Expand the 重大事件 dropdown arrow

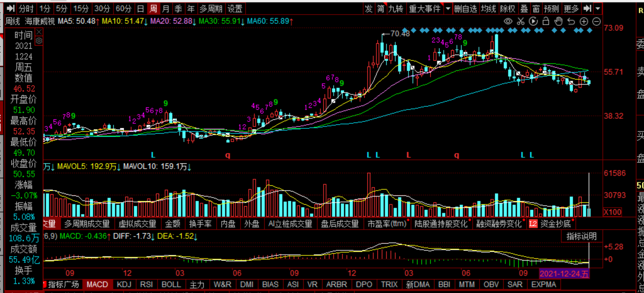tap(448, 8)
